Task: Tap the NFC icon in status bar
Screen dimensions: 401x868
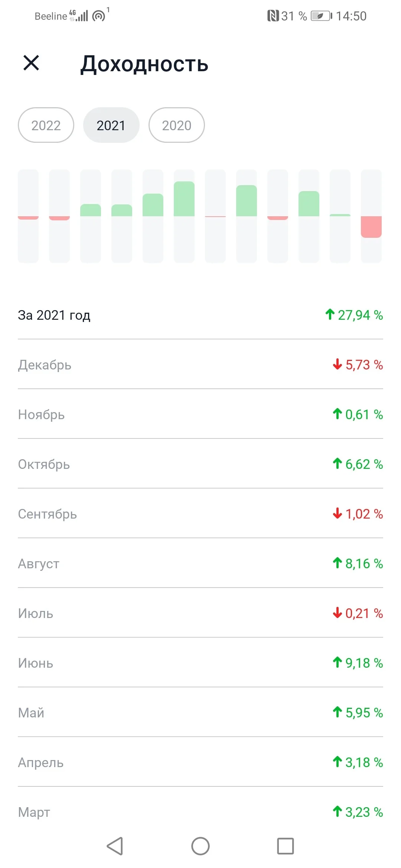Action: pos(273,16)
